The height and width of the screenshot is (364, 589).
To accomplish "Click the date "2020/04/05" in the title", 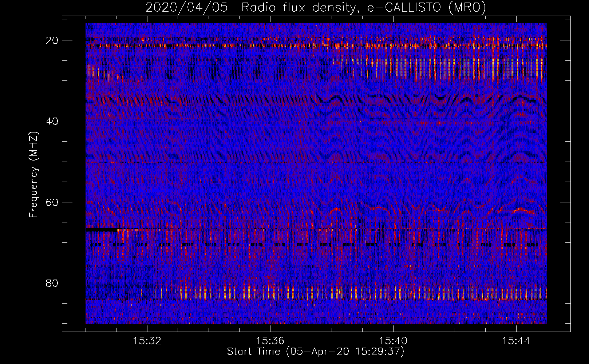I will (187, 8).
